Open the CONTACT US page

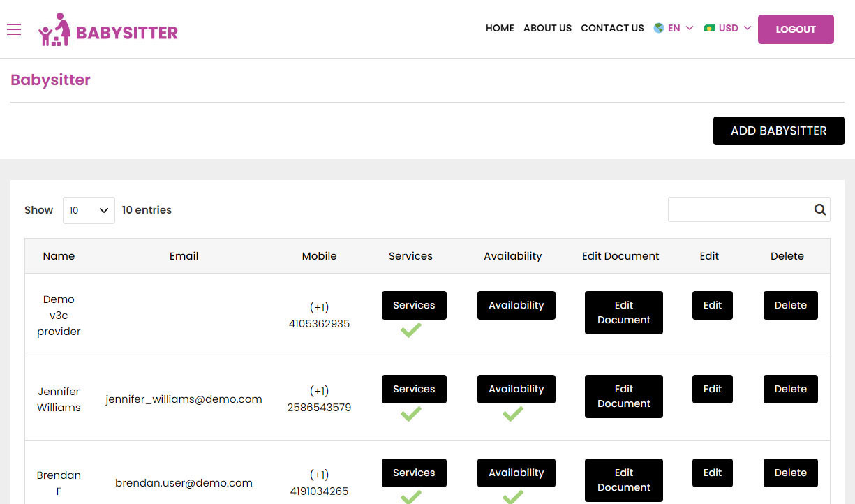[x=612, y=28]
